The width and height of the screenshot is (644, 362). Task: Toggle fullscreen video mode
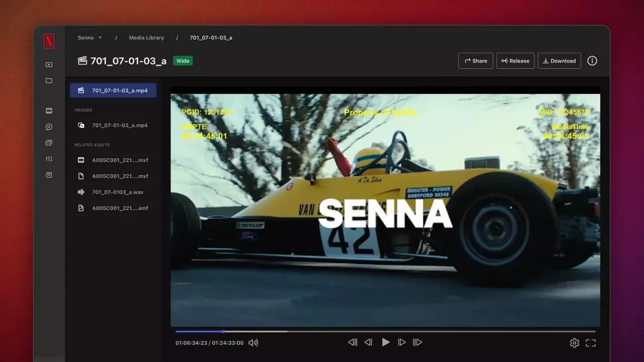[591, 343]
